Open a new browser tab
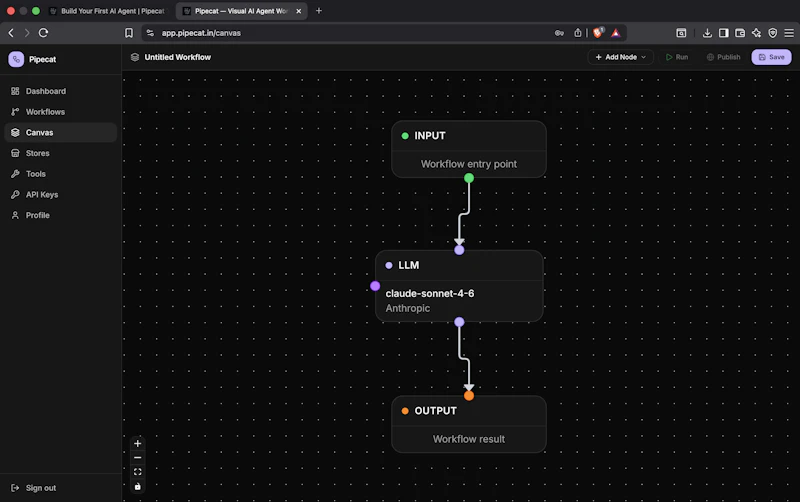800x502 pixels. click(319, 11)
